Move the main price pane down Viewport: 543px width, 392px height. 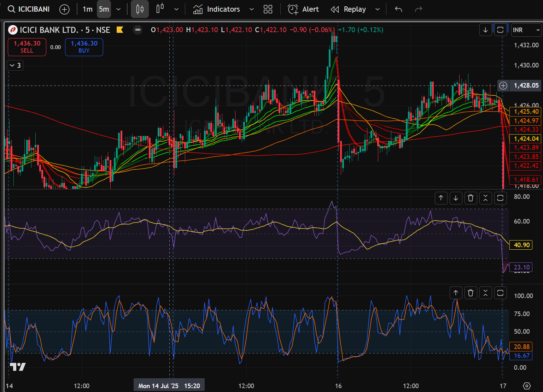[485, 30]
